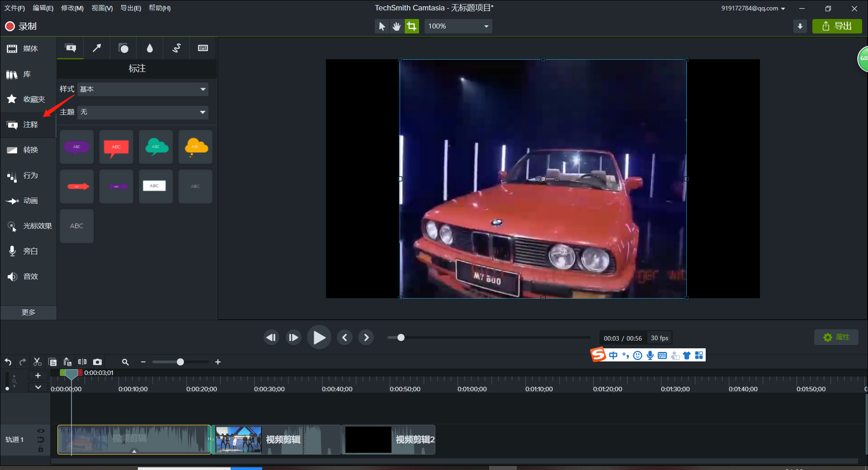Click the undo arrow icon
Image resolution: width=868 pixels, height=470 pixels.
pyautogui.click(x=8, y=362)
